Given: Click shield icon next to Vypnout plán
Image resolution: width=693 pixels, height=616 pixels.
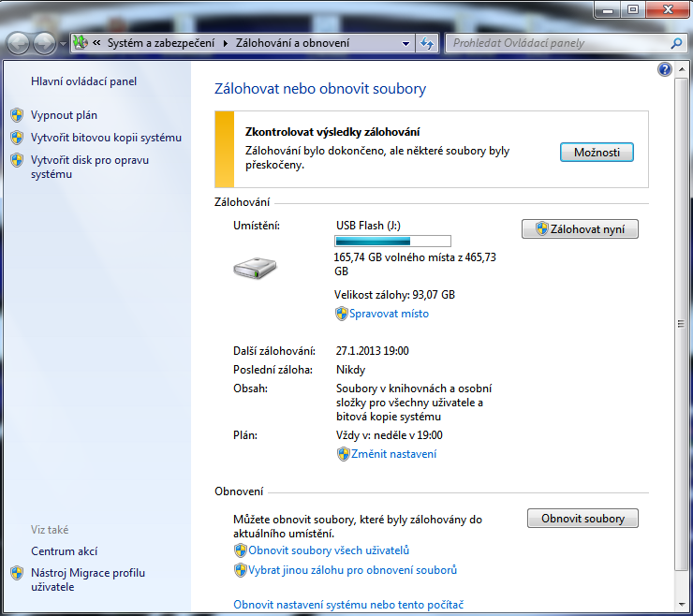Looking at the screenshot, I should 17,115.
